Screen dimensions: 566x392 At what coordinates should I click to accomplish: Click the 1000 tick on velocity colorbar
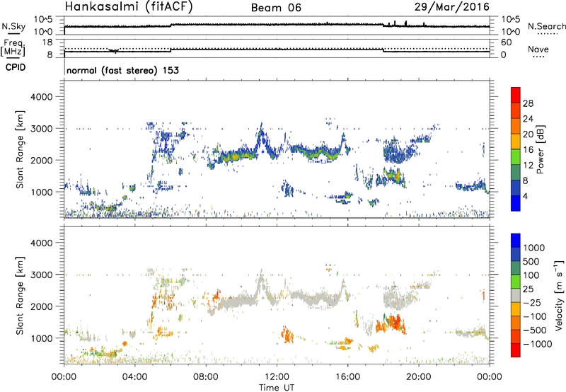[534, 248]
